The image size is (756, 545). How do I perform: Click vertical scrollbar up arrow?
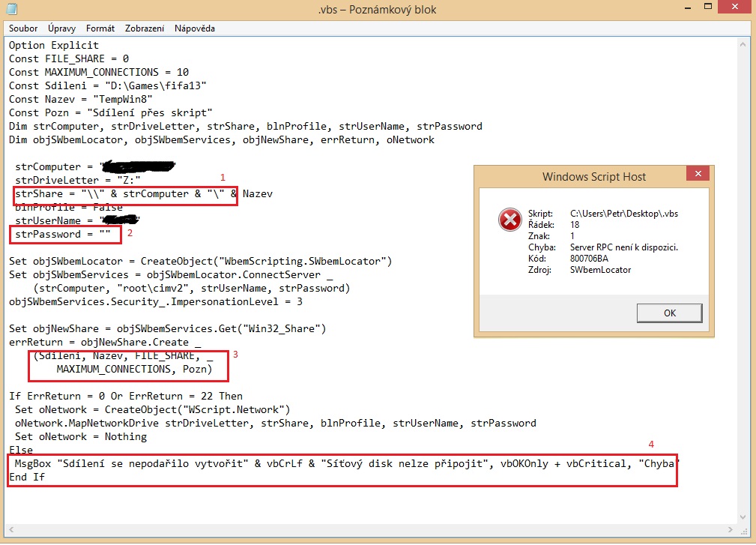coord(743,44)
